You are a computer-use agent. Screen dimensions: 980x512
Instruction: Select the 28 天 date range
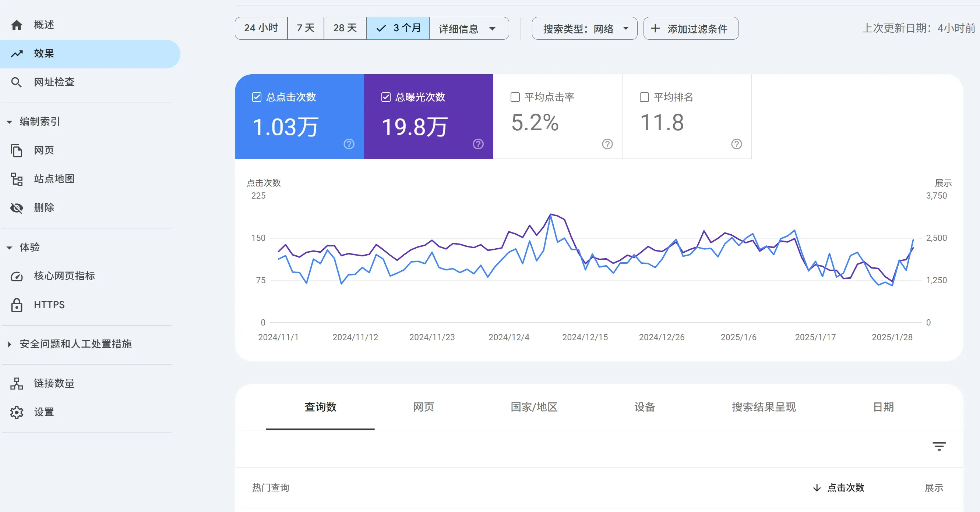[x=344, y=28]
